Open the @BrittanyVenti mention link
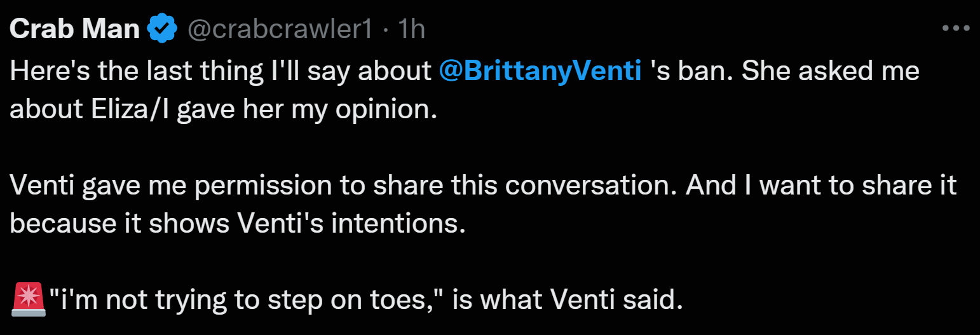This screenshot has width=980, height=335. [540, 71]
